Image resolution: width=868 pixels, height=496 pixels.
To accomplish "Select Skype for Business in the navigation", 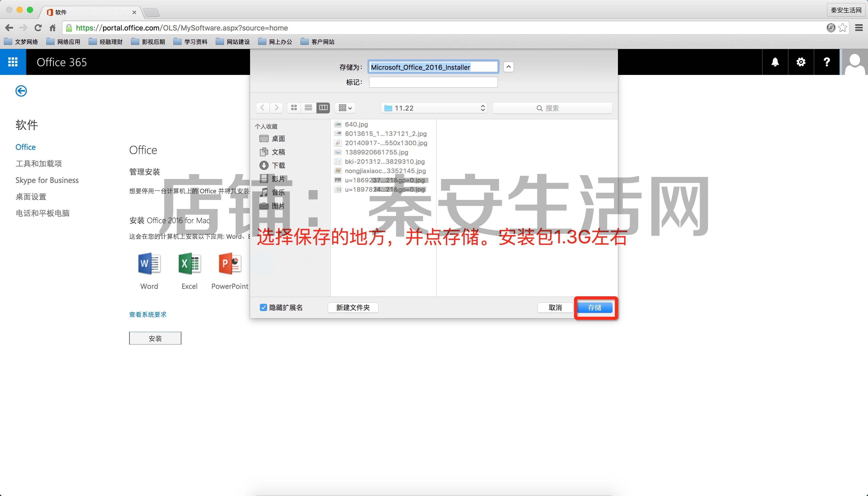I will (x=47, y=180).
